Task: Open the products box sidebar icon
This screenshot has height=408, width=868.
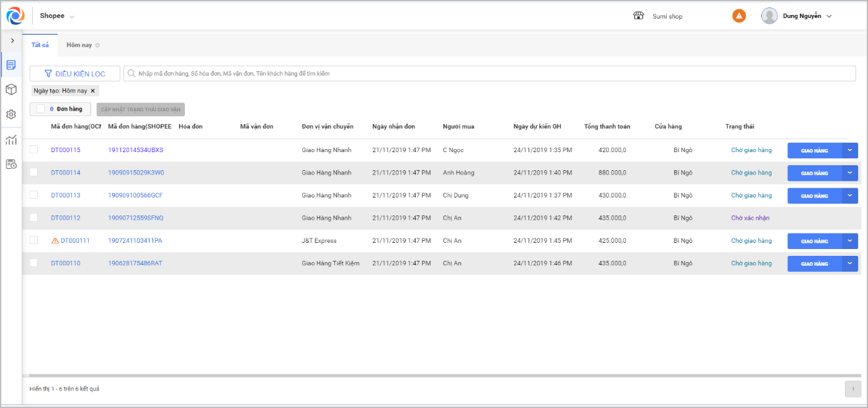Action: [x=11, y=89]
